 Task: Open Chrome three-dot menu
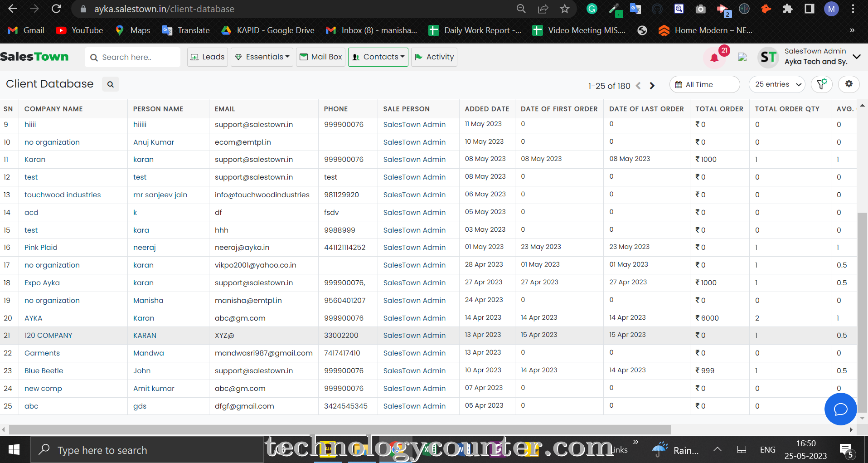pos(853,9)
